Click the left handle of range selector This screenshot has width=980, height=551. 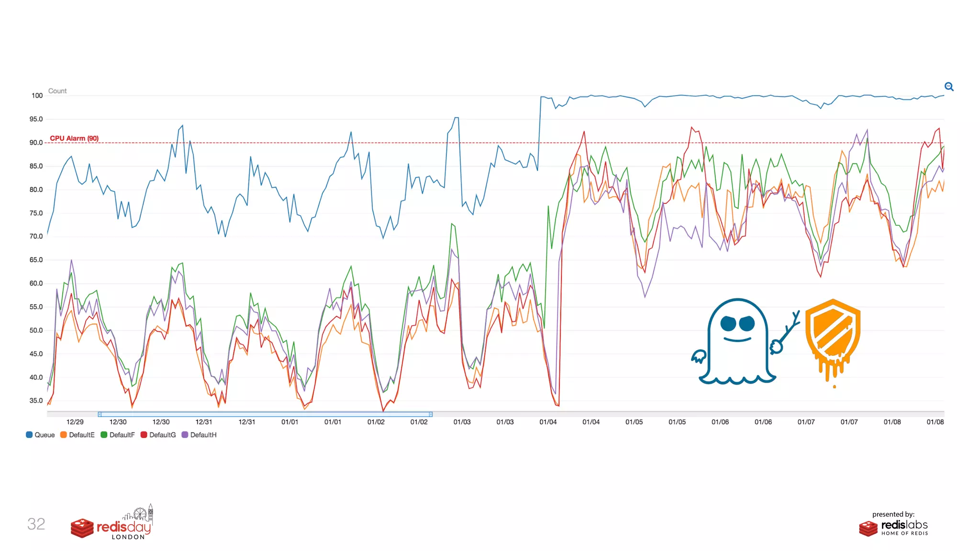pyautogui.click(x=100, y=414)
